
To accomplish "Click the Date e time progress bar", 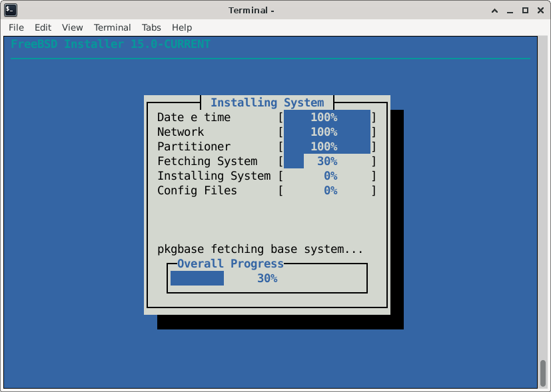I will click(x=326, y=117).
